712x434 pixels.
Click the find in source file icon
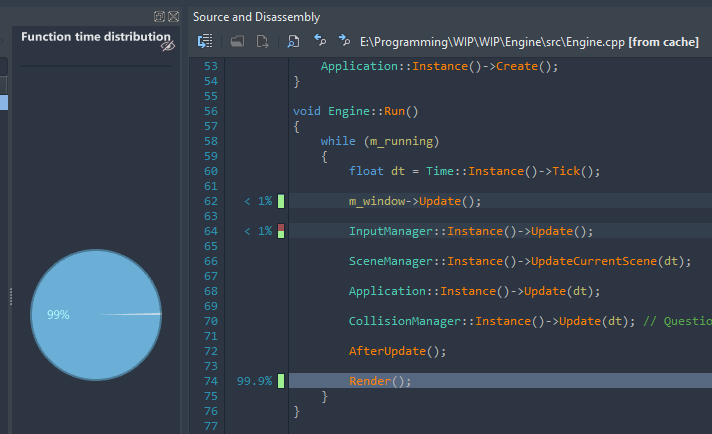click(293, 41)
